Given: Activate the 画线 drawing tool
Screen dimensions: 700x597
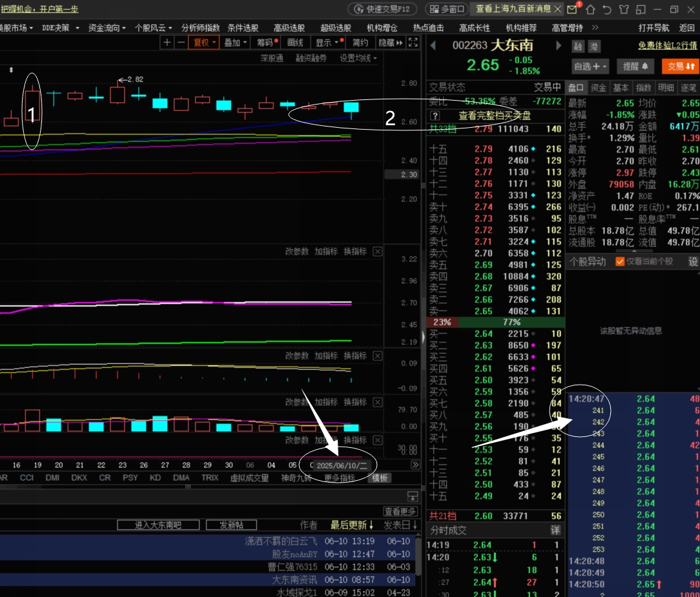Looking at the screenshot, I should click(295, 43).
